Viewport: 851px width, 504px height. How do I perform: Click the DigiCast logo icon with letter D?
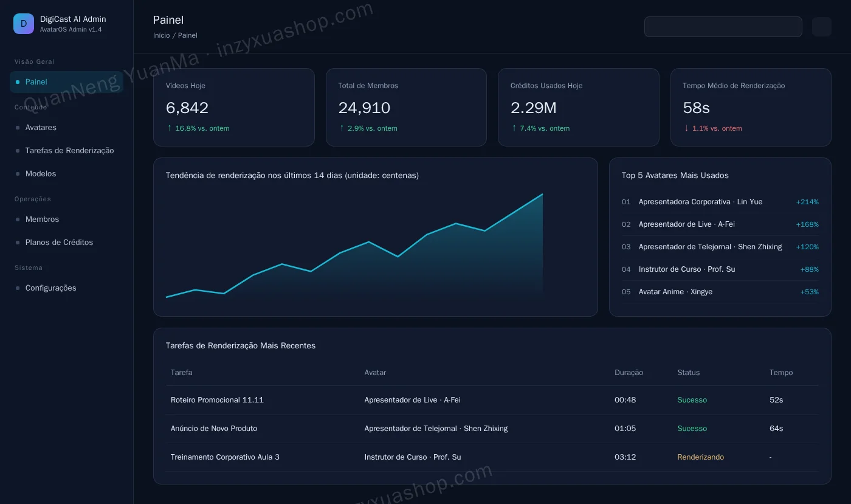tap(24, 24)
